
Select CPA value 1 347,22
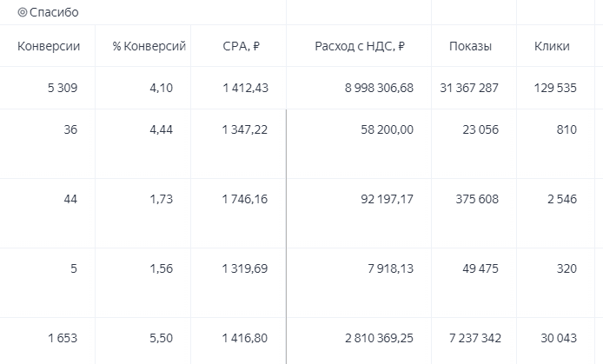(x=244, y=129)
